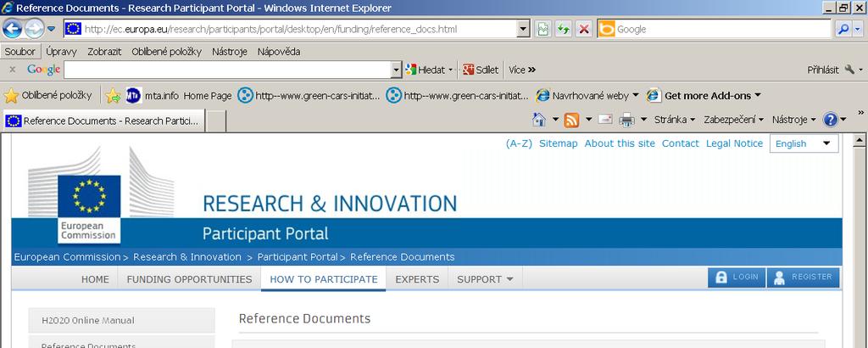Expand Google toolbar search field dropdown
The image size is (868, 348).
point(396,70)
